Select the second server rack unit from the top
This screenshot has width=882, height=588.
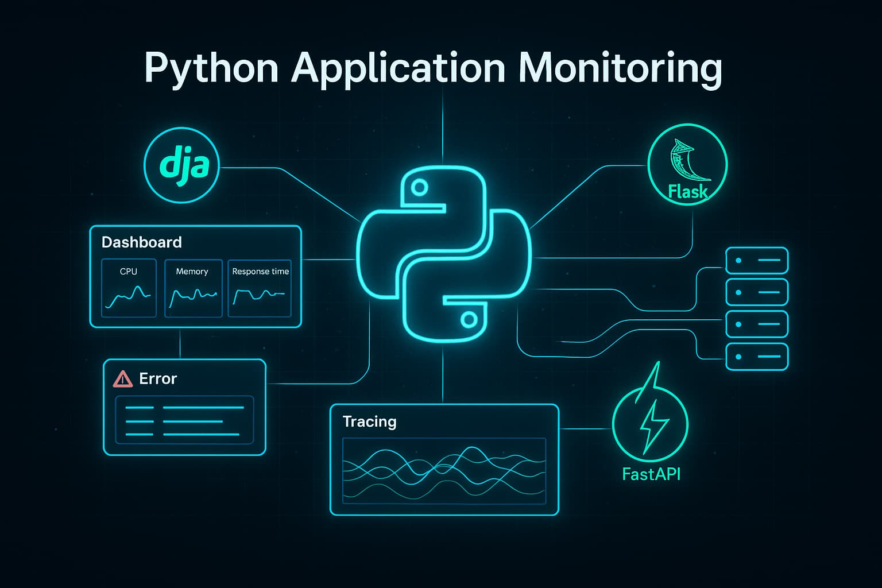[x=757, y=292]
